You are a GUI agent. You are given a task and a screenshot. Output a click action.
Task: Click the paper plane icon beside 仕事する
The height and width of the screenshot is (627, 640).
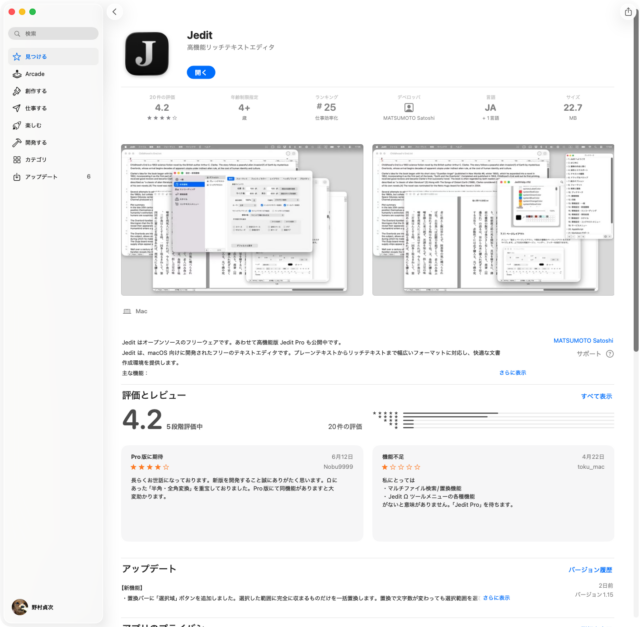coord(17,108)
